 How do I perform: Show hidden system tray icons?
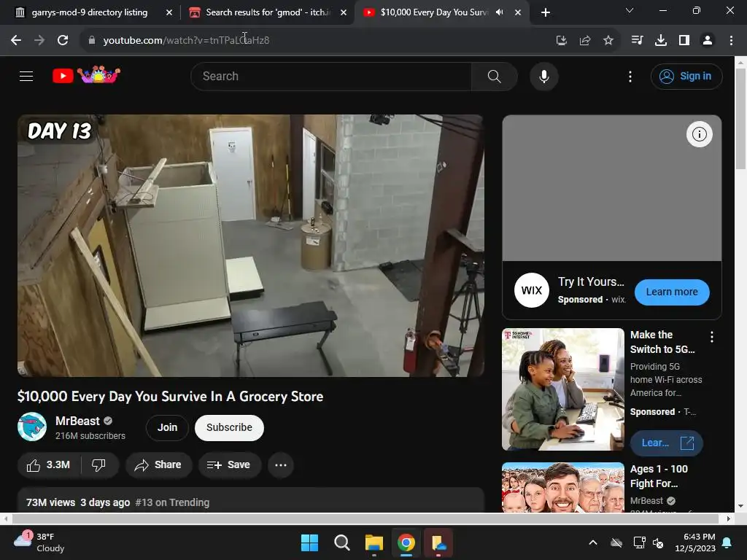click(x=592, y=542)
